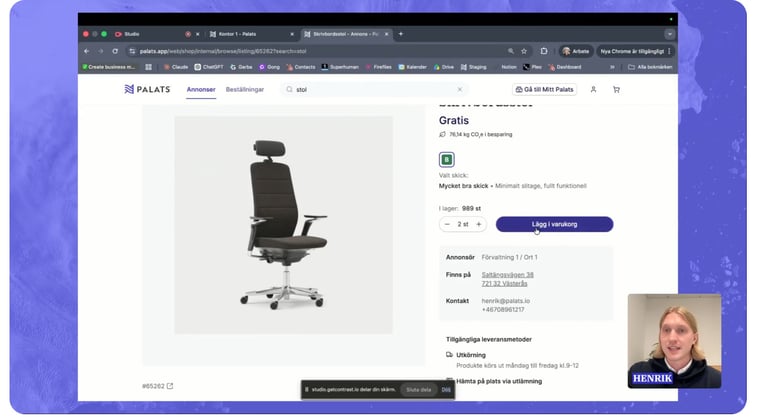Click the site info icon in address bar
Image resolution: width=760 pixels, height=417 pixels.
(x=132, y=51)
